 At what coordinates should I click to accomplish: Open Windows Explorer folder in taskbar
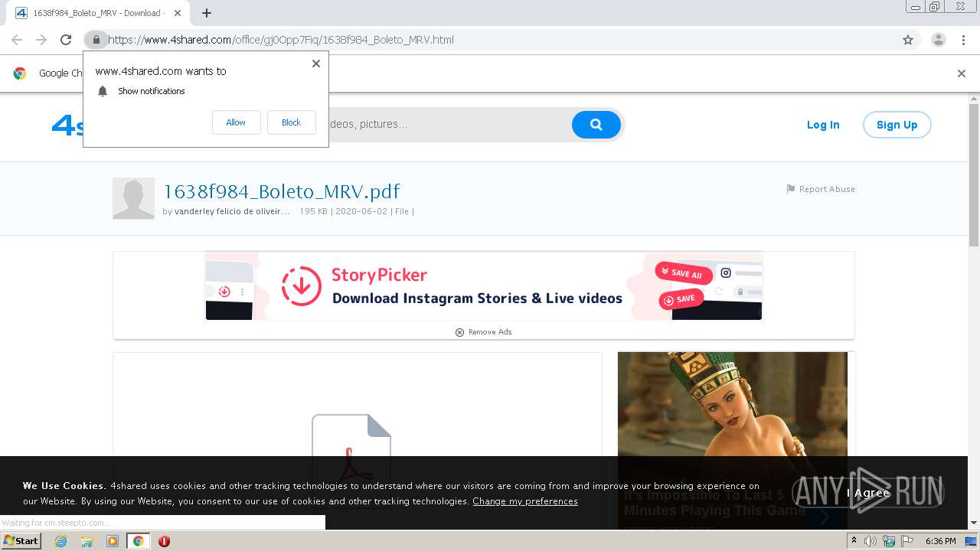click(x=87, y=541)
